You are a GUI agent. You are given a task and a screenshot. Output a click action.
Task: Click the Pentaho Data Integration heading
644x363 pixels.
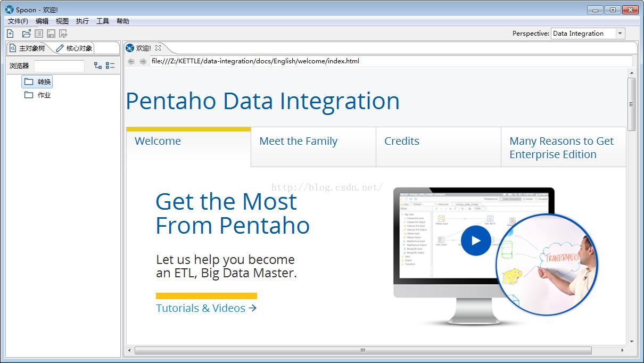tap(263, 101)
